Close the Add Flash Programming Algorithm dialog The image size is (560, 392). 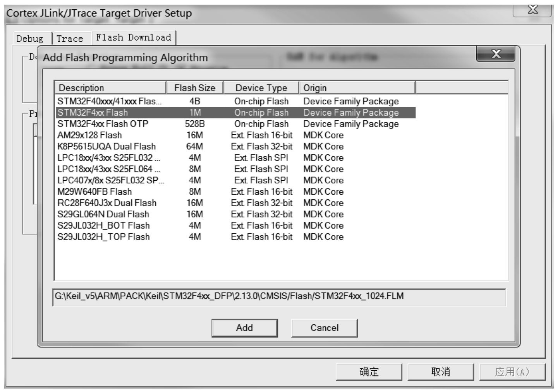495,54
